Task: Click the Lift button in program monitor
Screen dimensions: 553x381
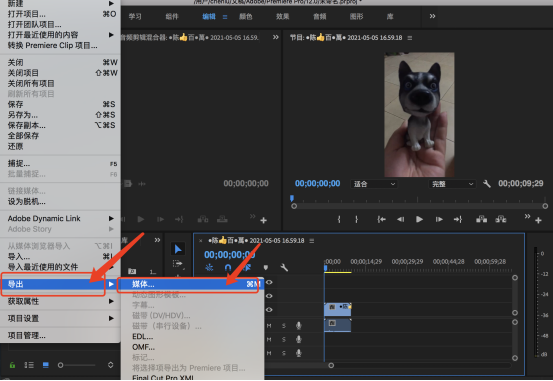Action: click(x=481, y=219)
